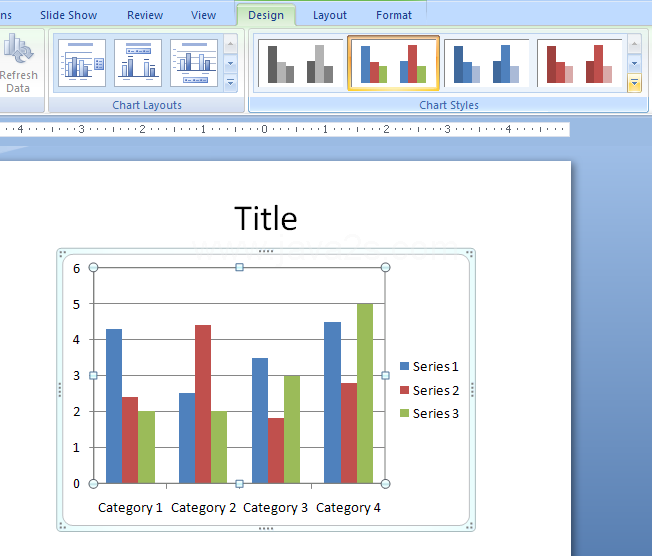Select the green bar in Category 4
Viewport: 652px width, 556px height.
pos(365,393)
